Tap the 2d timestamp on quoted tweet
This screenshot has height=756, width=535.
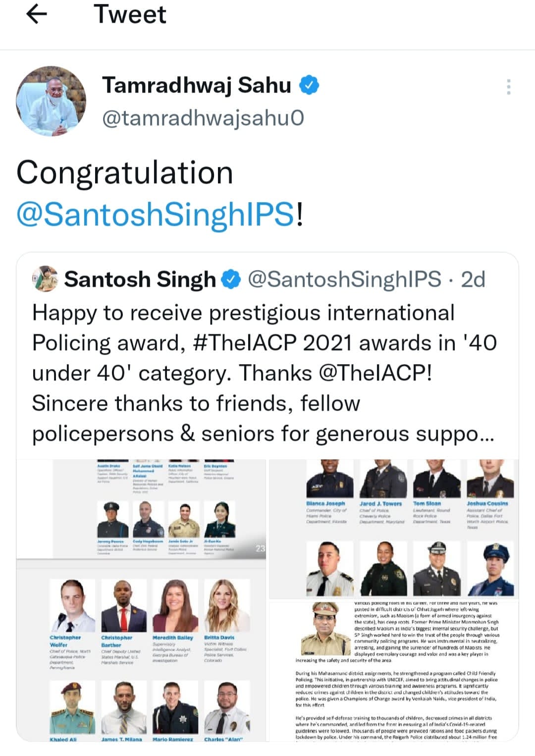[x=473, y=279]
